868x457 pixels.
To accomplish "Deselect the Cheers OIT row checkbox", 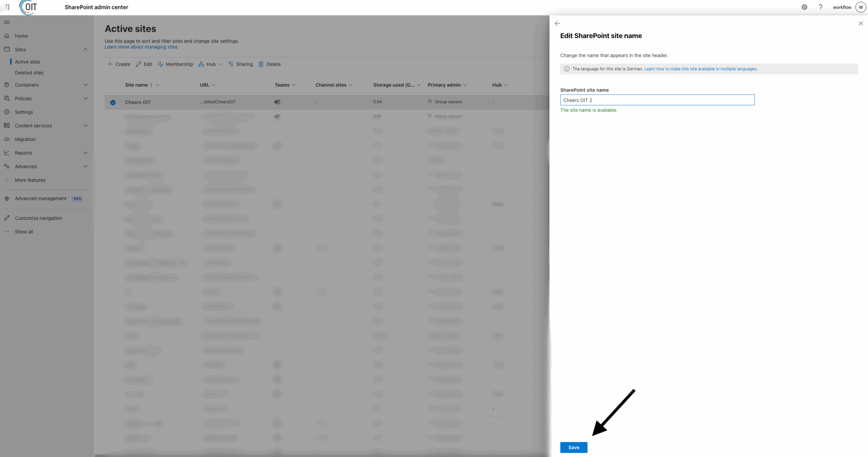I will 112,102.
